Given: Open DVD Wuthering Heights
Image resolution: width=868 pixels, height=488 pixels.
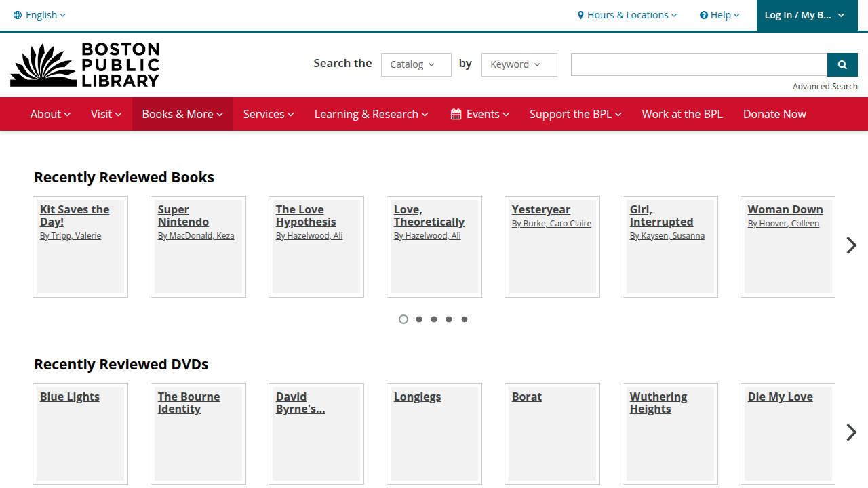Looking at the screenshot, I should coord(658,403).
